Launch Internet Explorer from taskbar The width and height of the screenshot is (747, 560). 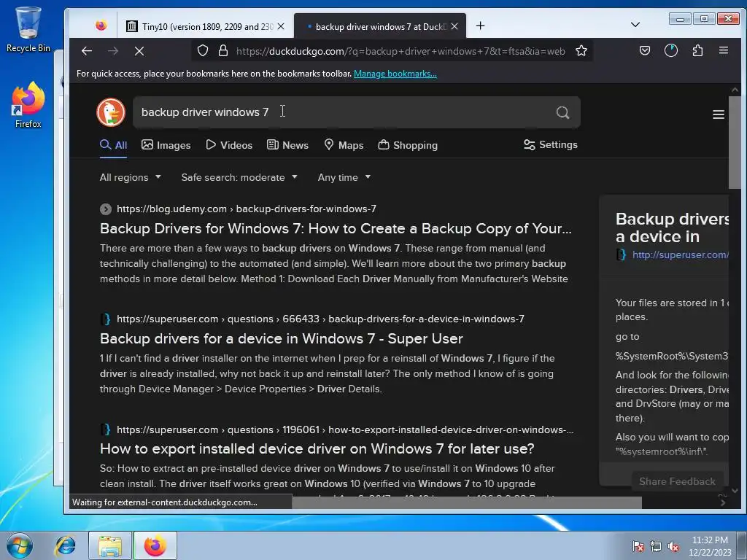pyautogui.click(x=65, y=545)
